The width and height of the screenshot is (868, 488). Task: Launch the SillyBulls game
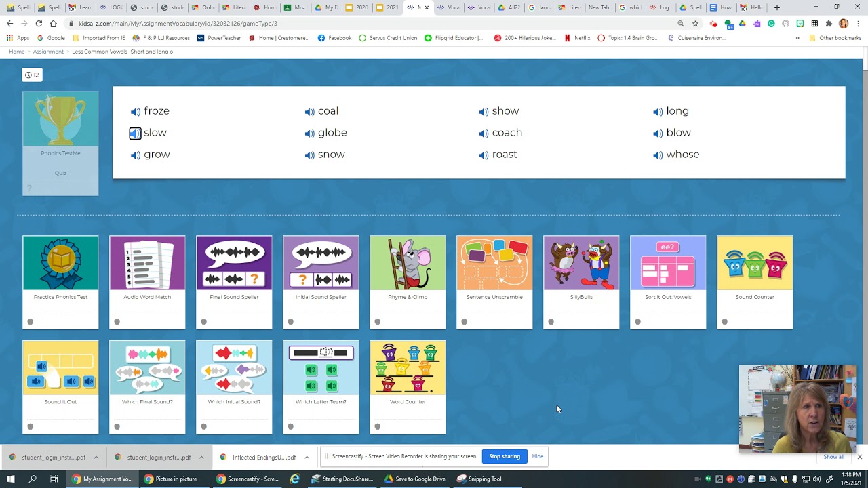(x=581, y=282)
